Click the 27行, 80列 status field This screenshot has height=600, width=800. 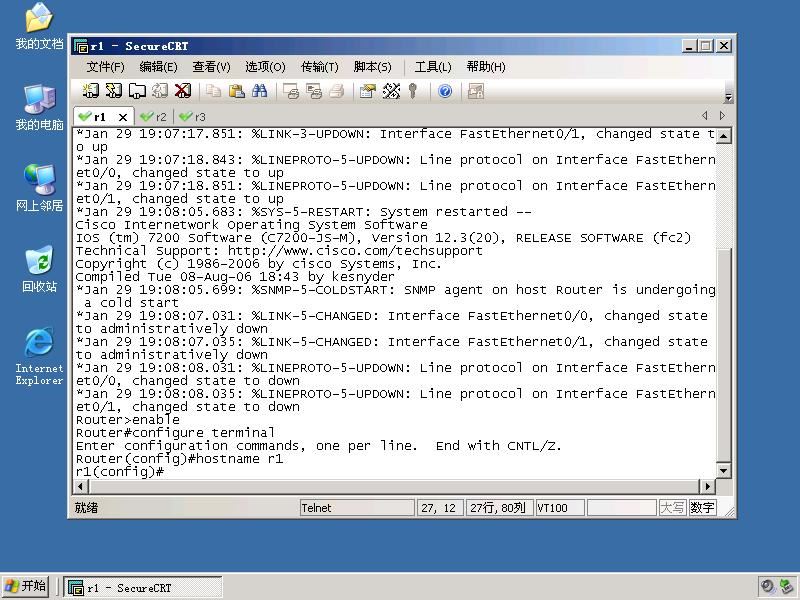tap(499, 508)
